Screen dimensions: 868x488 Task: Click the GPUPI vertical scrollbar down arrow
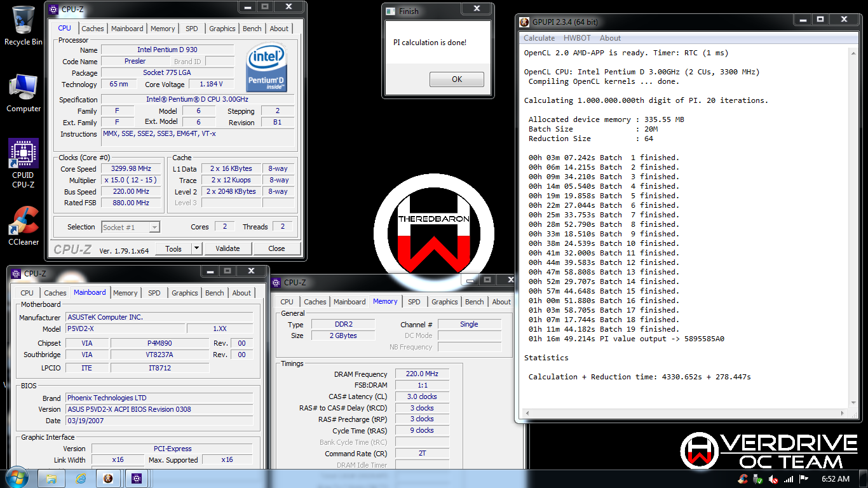tap(853, 403)
